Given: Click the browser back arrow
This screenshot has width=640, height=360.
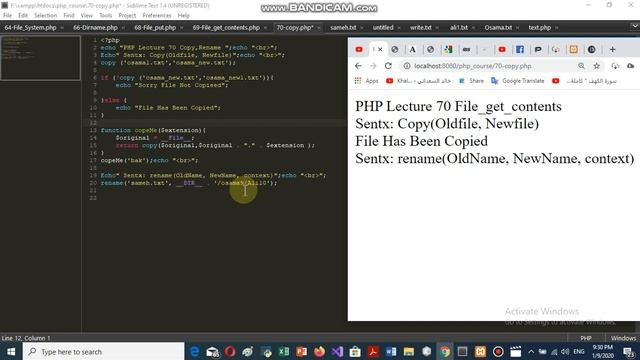Looking at the screenshot, I should (x=358, y=66).
